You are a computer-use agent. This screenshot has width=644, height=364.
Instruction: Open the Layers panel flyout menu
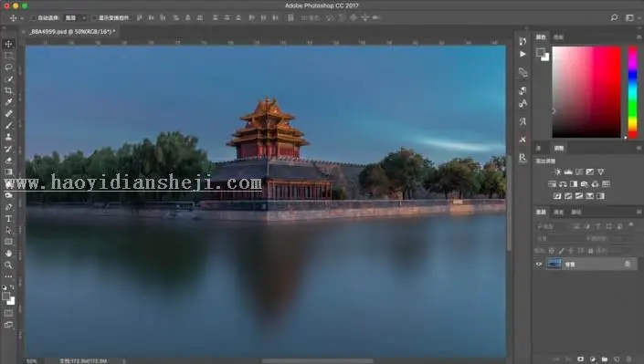pos(639,213)
